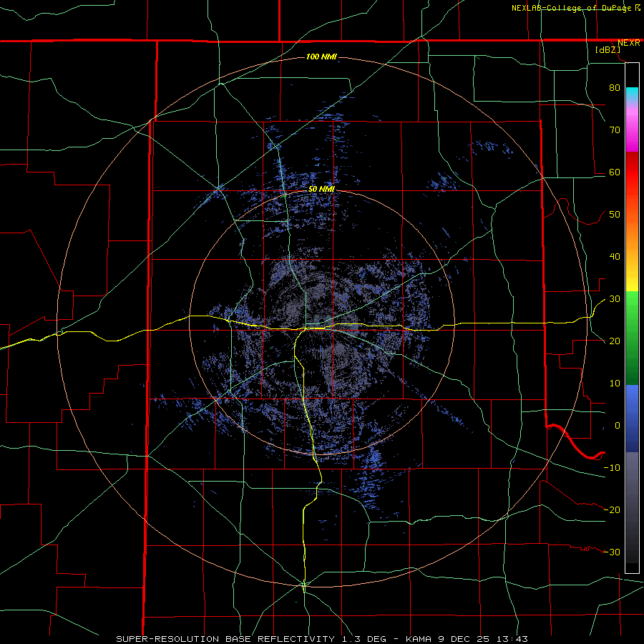This screenshot has width=644, height=644.
Task: Click the -10 value on the dBZ scale
Action: pos(612,467)
